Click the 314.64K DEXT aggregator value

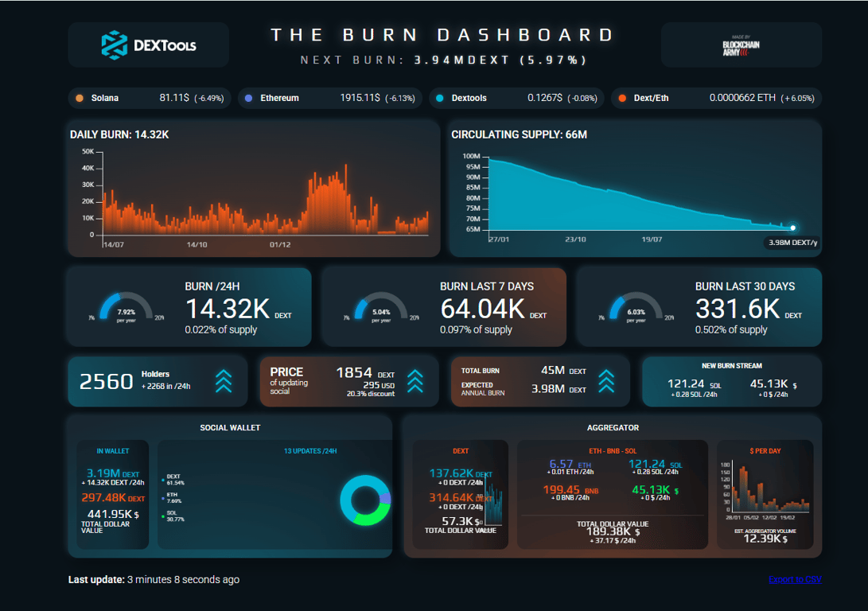click(461, 497)
